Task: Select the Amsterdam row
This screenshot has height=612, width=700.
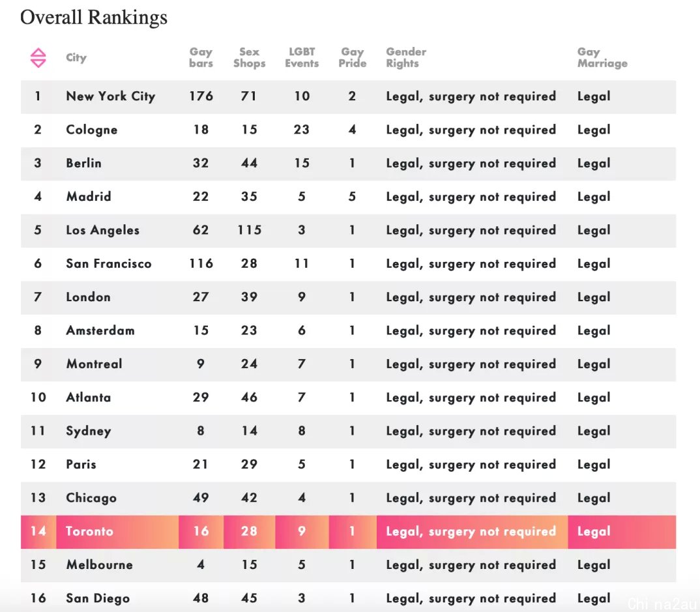Action: point(348,331)
